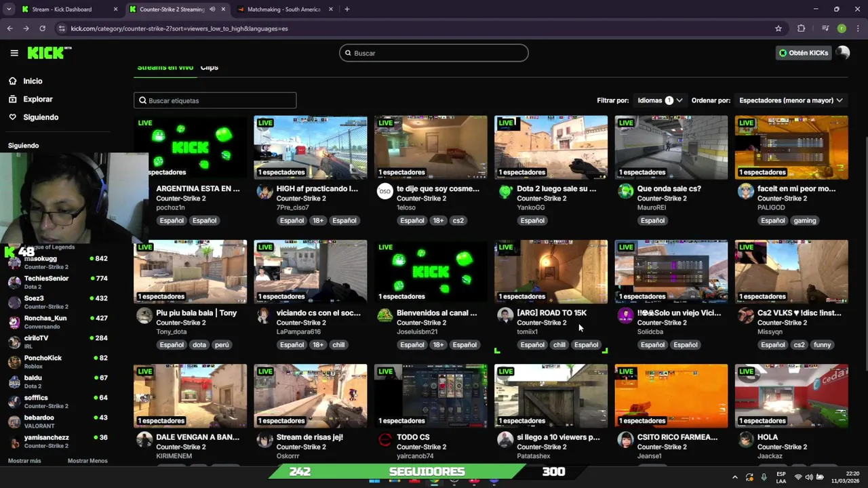Open stream title DALE VENGAN A BAN

[197, 437]
